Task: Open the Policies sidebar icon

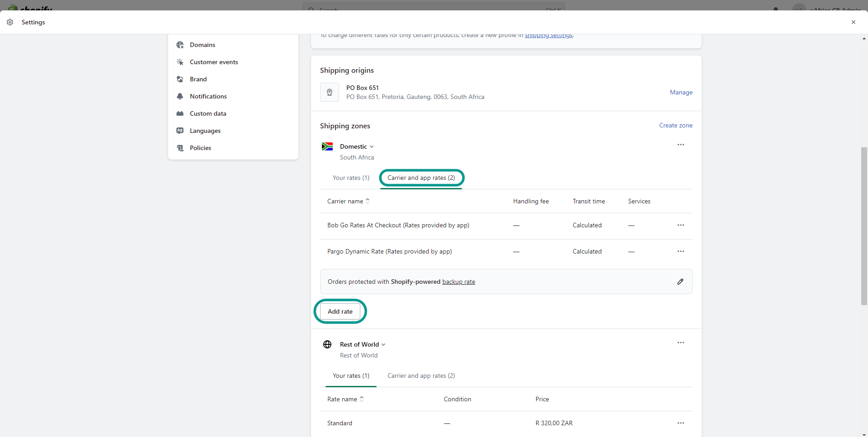Action: [180, 148]
